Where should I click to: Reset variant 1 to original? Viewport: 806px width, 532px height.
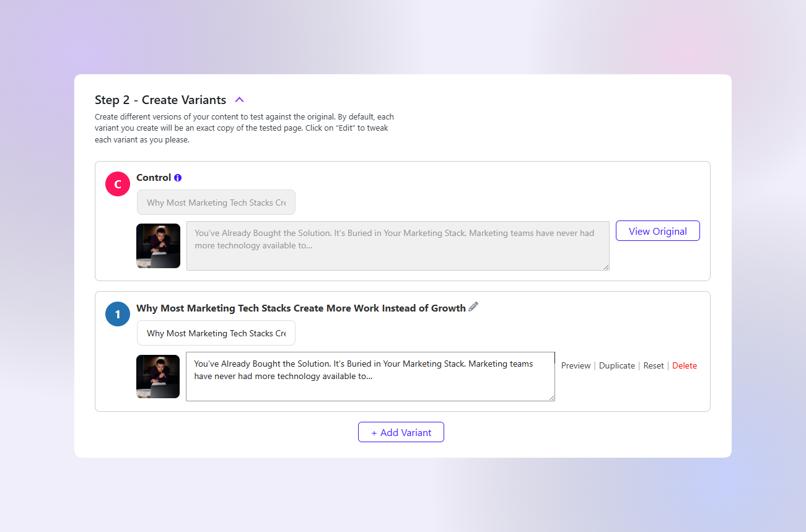[654, 365]
